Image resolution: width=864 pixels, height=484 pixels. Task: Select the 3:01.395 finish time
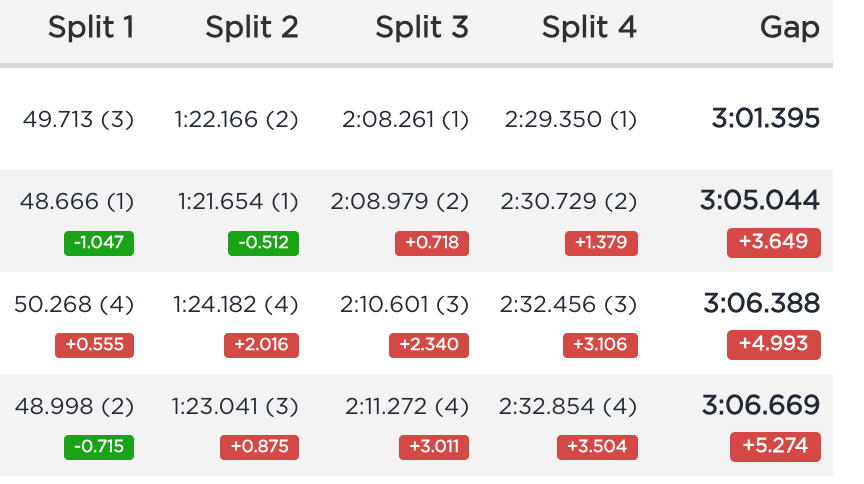click(765, 119)
